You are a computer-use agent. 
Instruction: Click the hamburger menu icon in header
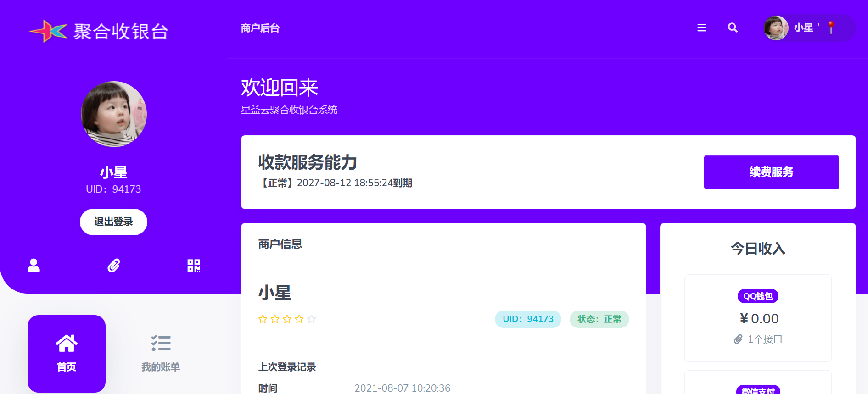[701, 28]
